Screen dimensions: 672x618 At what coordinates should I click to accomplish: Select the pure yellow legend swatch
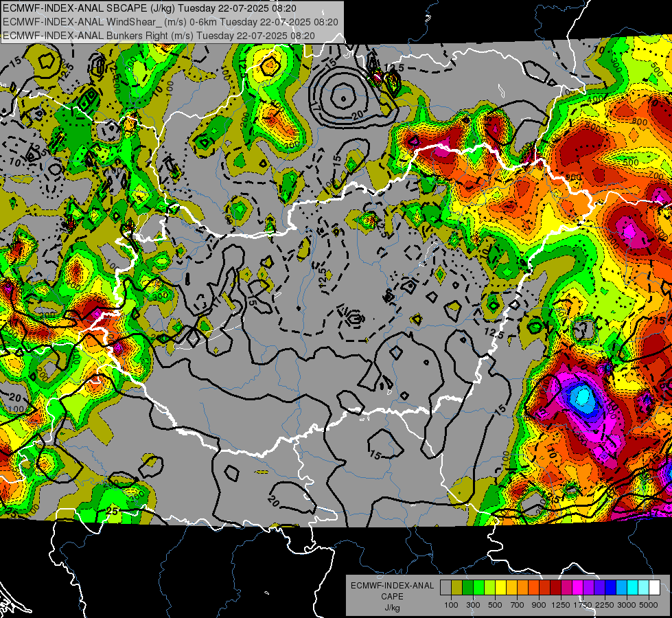coord(500,588)
